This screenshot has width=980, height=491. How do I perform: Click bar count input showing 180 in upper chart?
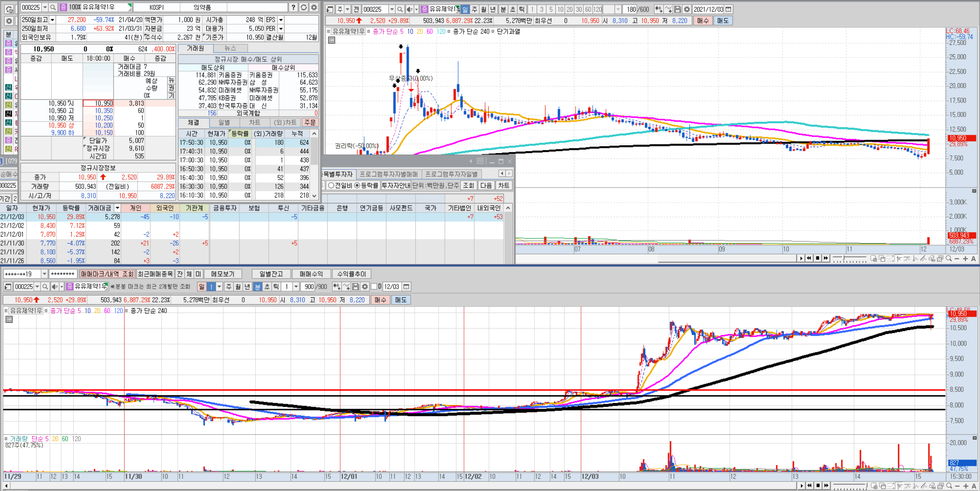(x=630, y=9)
